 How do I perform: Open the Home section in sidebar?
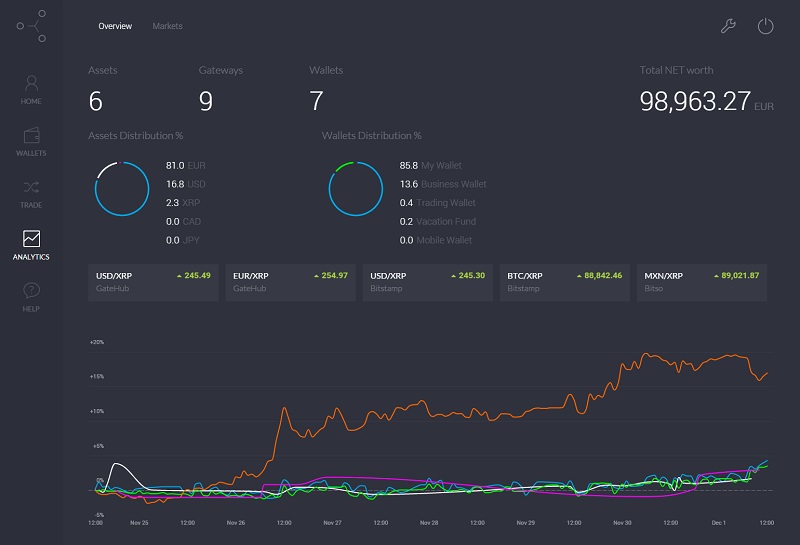click(31, 90)
